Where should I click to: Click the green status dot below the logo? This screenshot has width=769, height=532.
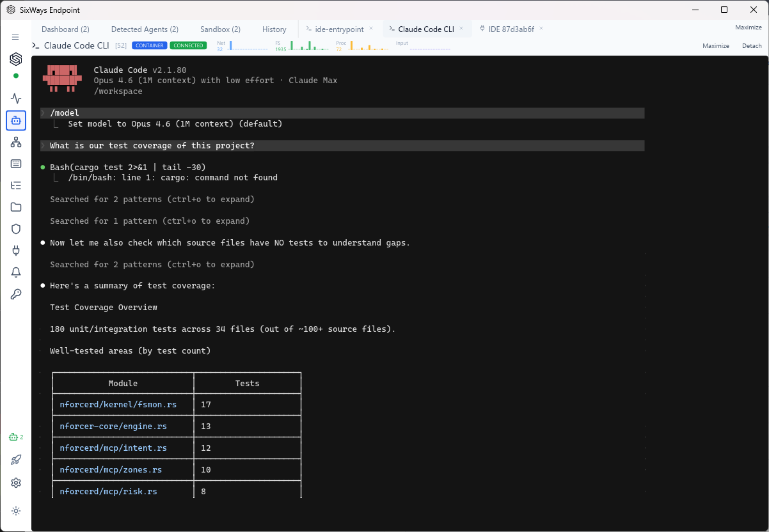[16, 75]
